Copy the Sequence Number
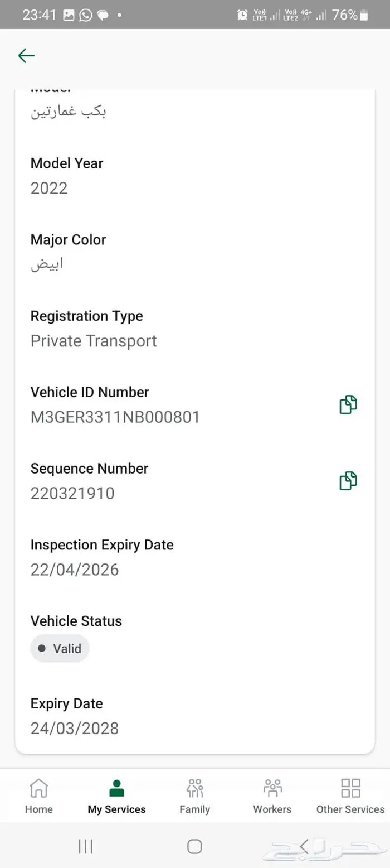Screen dimensions: 390x868 [x=348, y=481]
